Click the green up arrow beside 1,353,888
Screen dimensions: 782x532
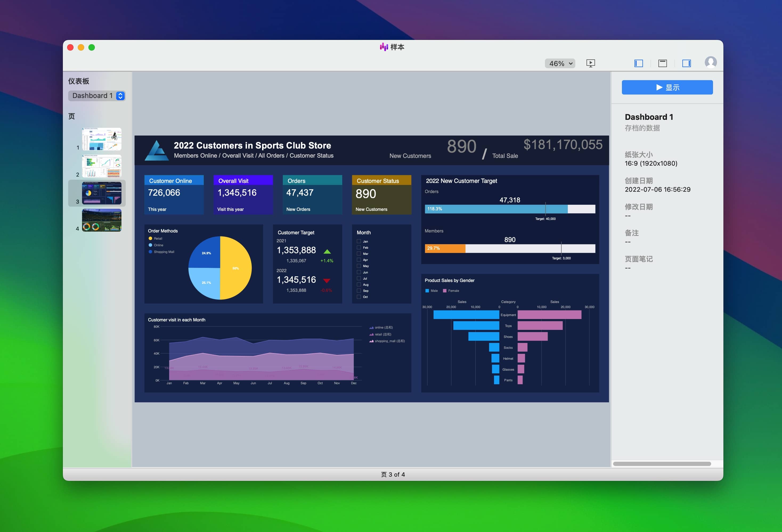point(327,251)
